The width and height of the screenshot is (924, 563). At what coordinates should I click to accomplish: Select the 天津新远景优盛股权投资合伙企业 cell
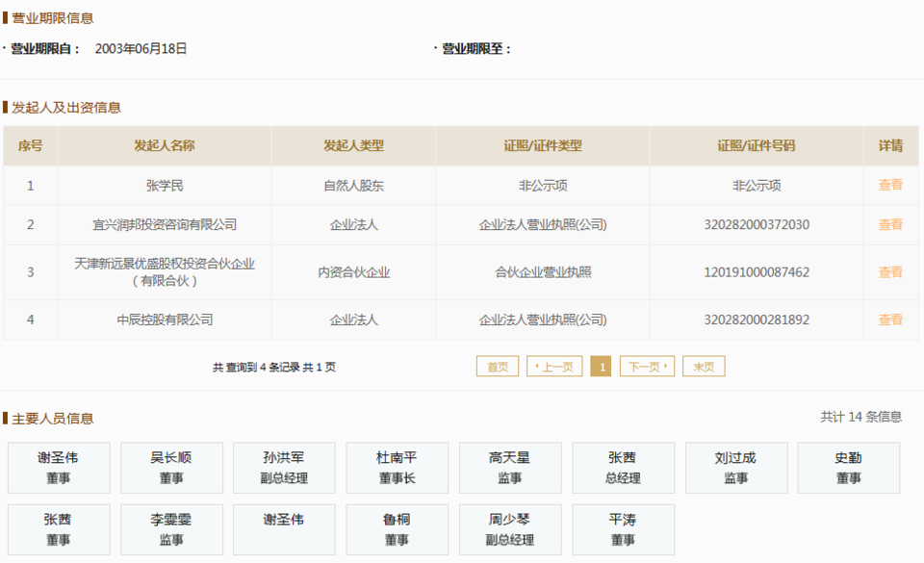165,272
